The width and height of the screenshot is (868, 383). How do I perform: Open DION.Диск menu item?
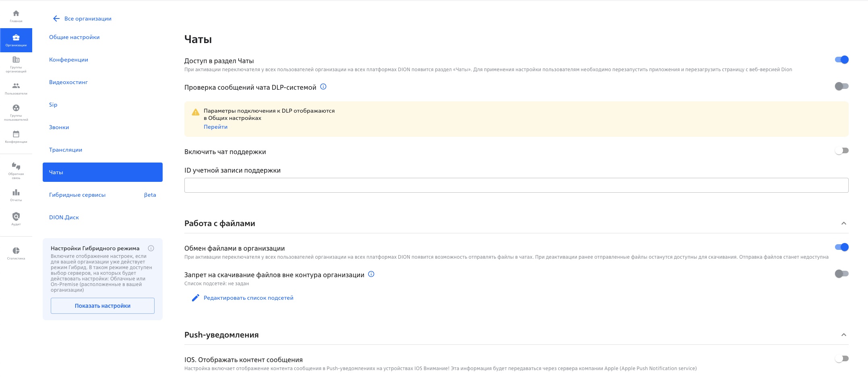(103, 217)
